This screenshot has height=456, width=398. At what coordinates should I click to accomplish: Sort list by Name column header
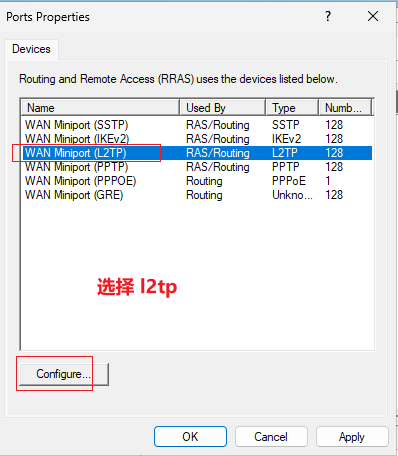pyautogui.click(x=100, y=108)
